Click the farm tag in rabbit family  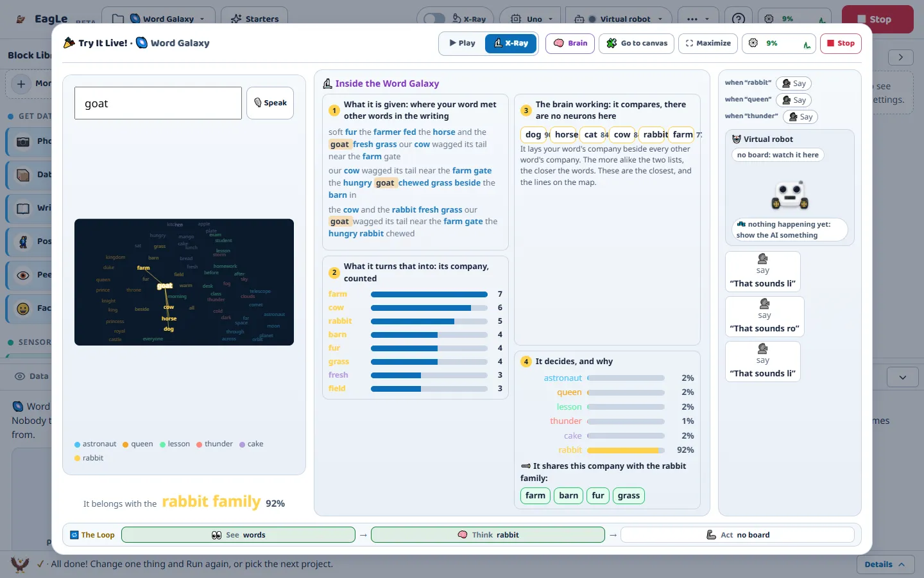[x=535, y=496]
